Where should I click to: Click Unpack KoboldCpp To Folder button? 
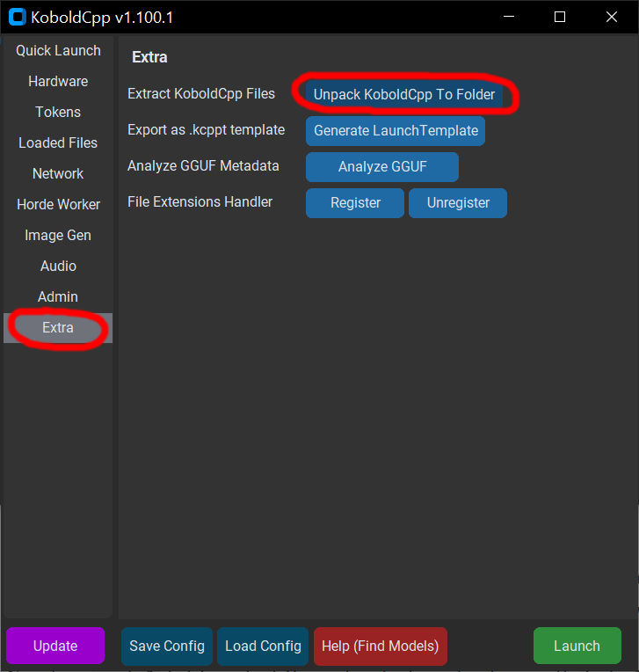tap(403, 95)
